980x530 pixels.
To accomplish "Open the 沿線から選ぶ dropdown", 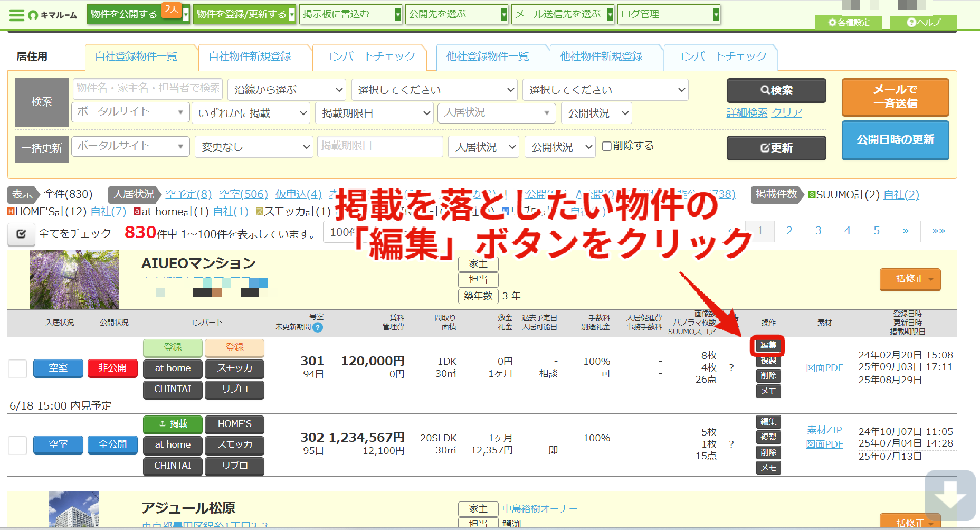I will coord(287,90).
